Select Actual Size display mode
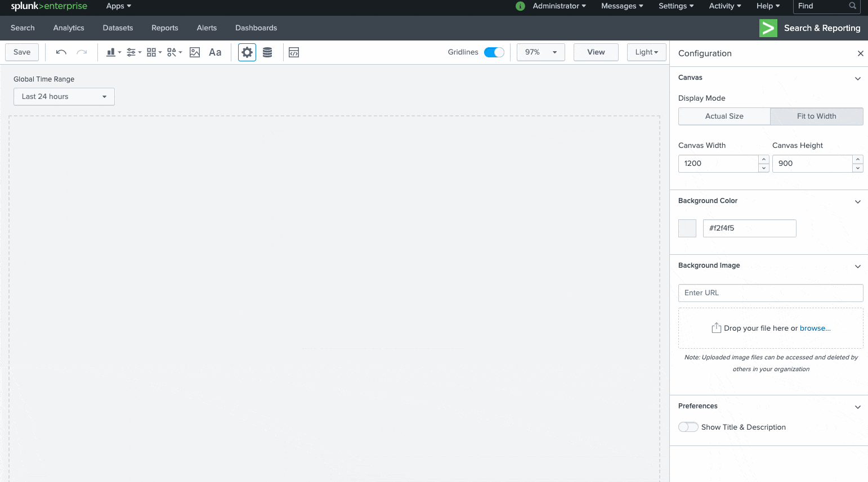868x482 pixels. (724, 116)
